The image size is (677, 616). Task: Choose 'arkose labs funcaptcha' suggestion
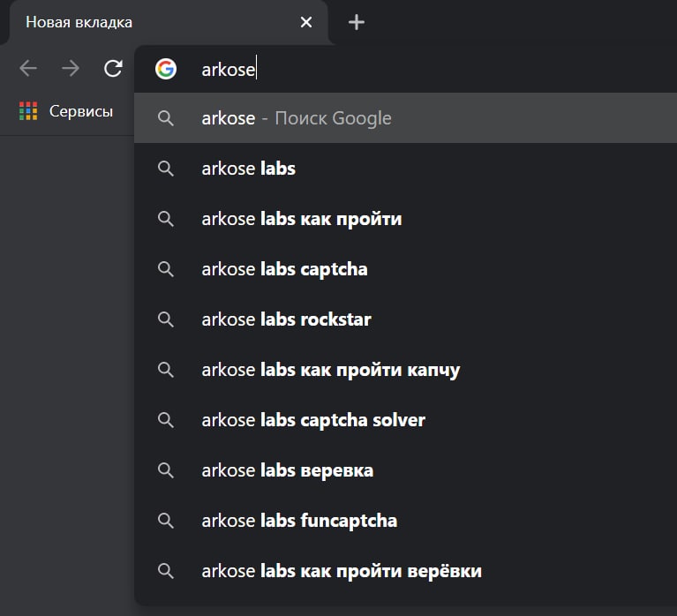(405, 521)
